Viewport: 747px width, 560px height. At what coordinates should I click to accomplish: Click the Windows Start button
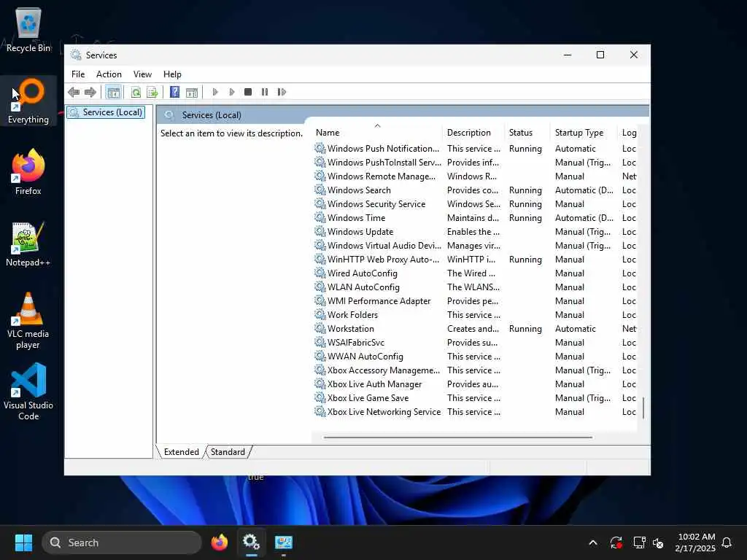23,542
